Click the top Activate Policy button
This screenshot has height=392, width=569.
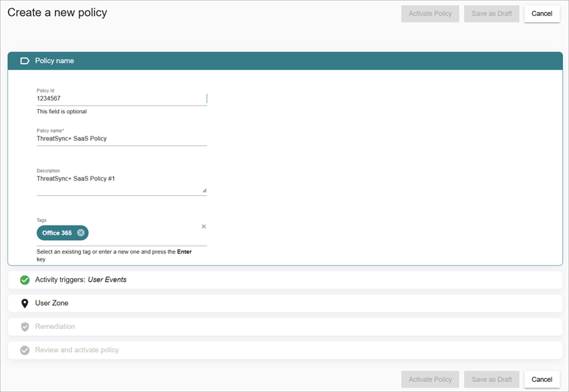click(430, 13)
